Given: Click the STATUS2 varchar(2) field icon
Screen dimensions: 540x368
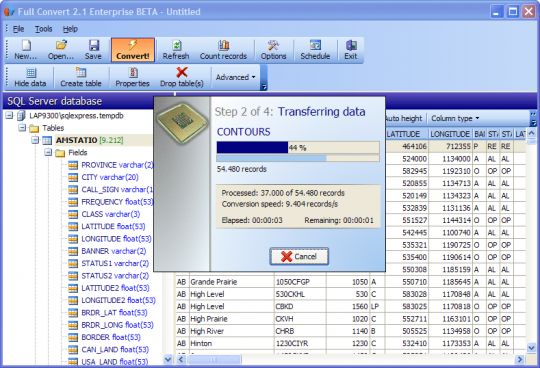Looking at the screenshot, I should 73,276.
